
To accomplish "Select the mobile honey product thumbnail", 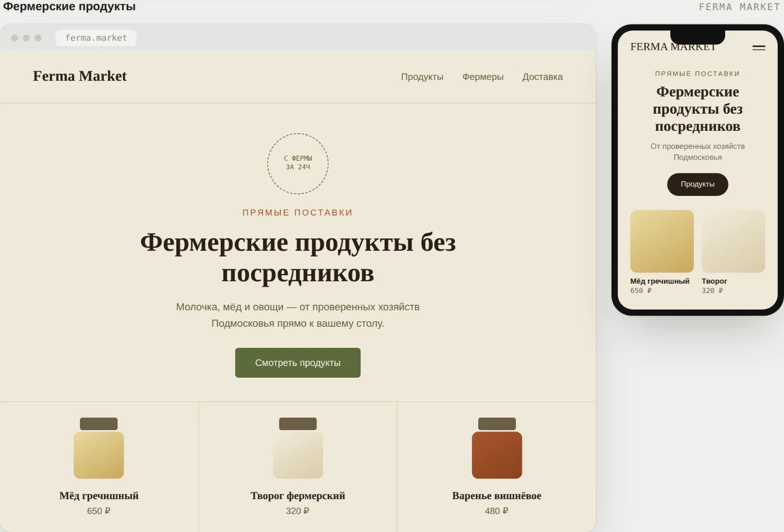I will tap(662, 241).
